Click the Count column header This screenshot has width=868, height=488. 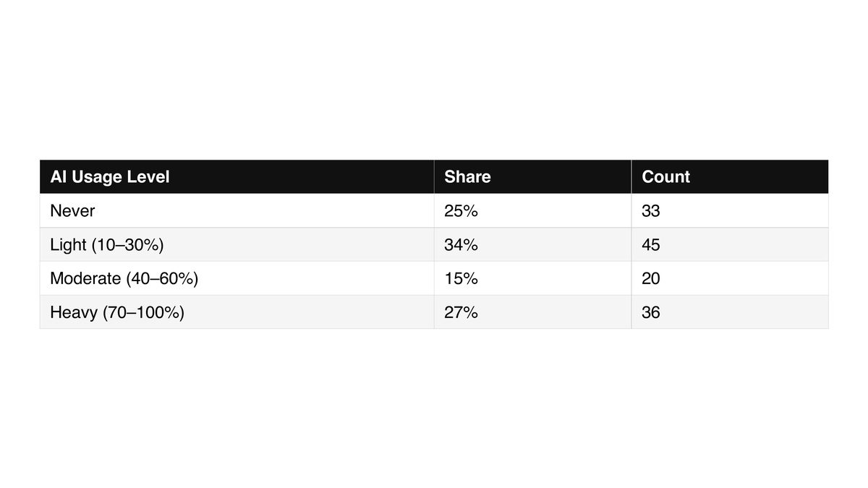[730, 176]
